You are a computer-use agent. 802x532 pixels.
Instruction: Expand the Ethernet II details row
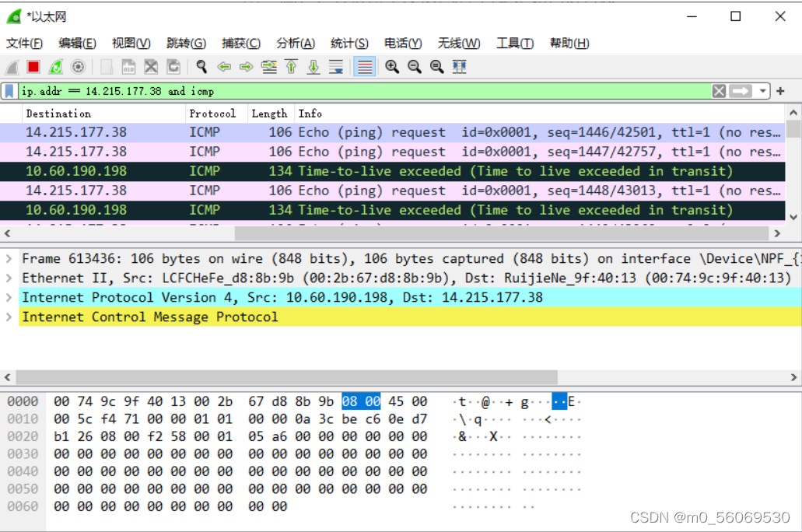pyautogui.click(x=9, y=278)
